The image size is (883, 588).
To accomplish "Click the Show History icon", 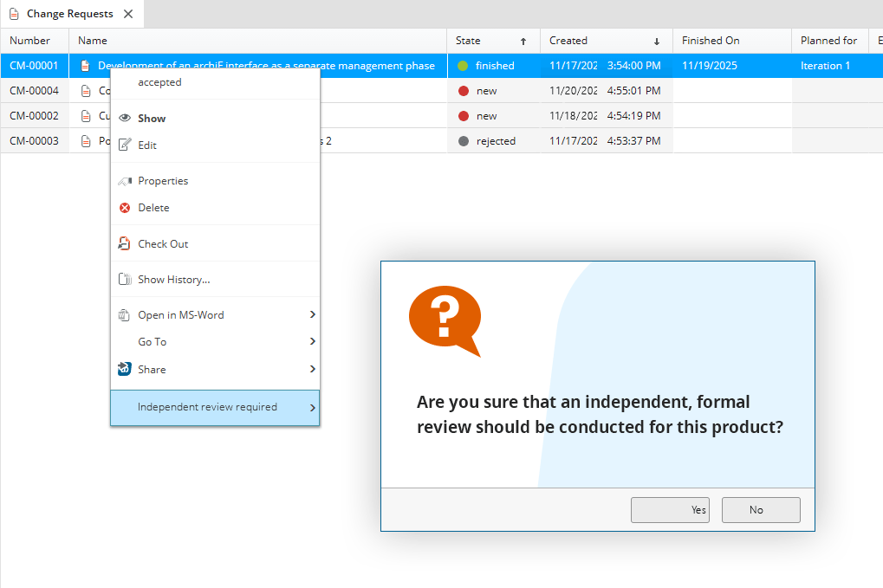I will [124, 280].
